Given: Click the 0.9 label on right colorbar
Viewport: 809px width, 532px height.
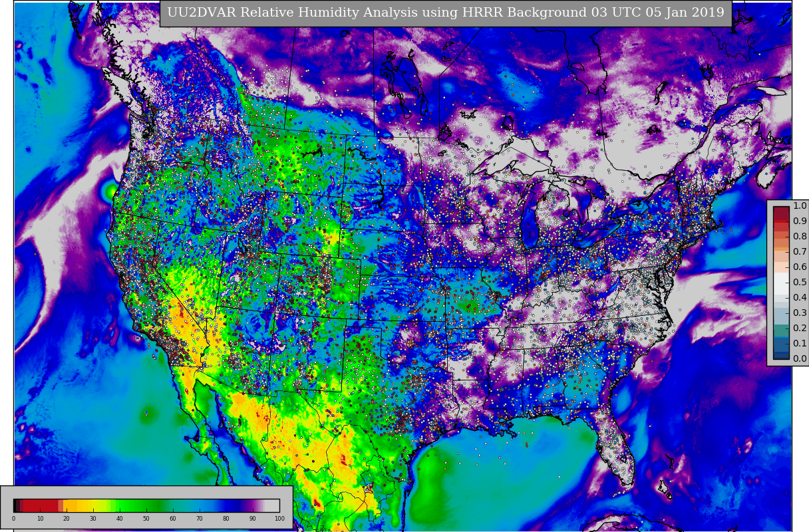Looking at the screenshot, I should click(x=800, y=221).
